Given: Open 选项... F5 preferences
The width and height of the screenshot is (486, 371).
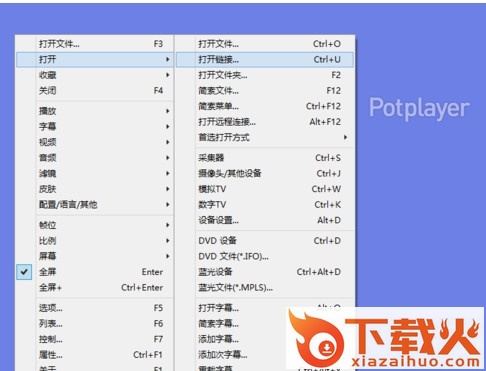Looking at the screenshot, I should coord(95,308).
